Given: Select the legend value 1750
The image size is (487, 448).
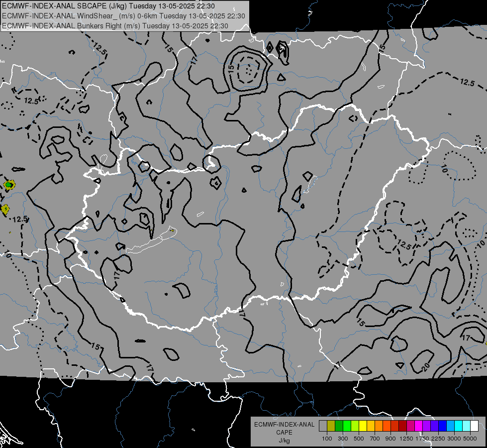Looking at the screenshot, I should [422, 439].
